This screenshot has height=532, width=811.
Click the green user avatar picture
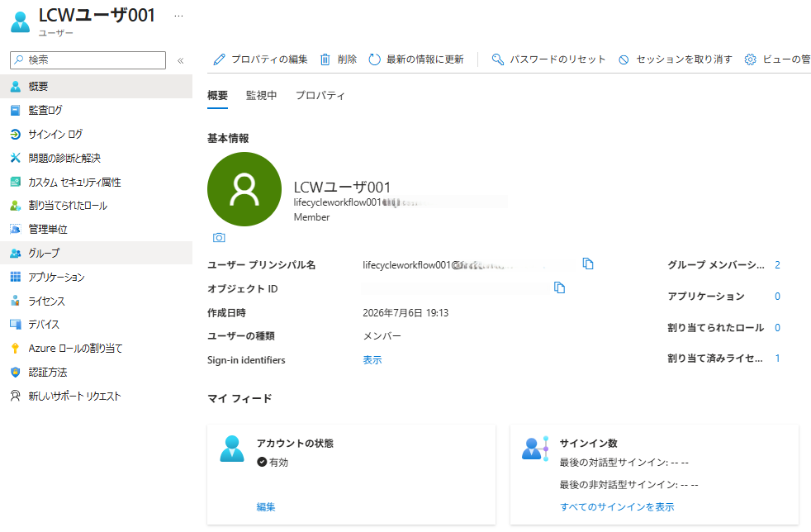pyautogui.click(x=244, y=189)
